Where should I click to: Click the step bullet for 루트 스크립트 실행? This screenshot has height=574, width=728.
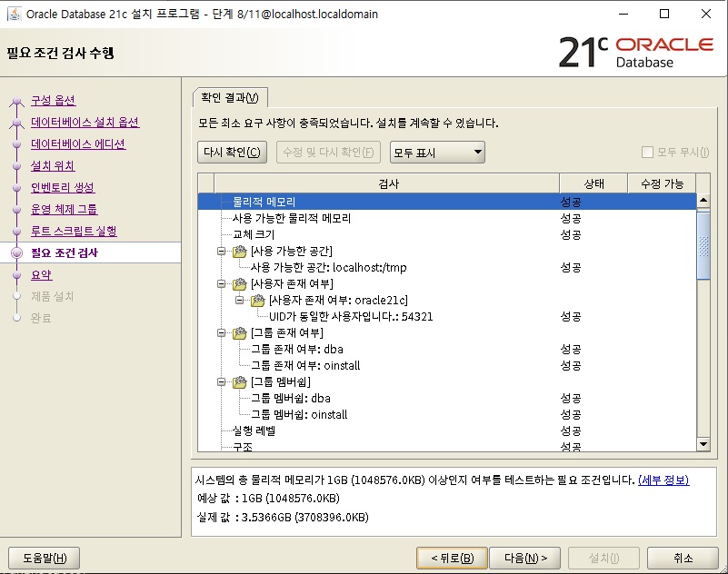click(16, 231)
